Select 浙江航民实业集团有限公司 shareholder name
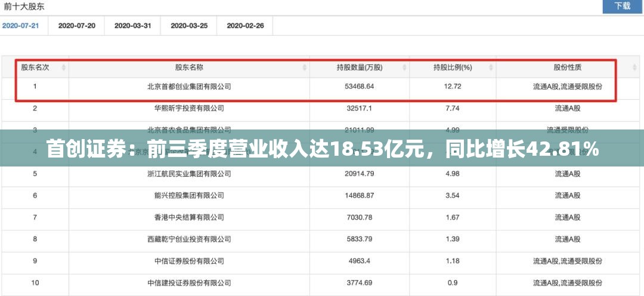Screen dimensions: 644x296 click(x=189, y=174)
